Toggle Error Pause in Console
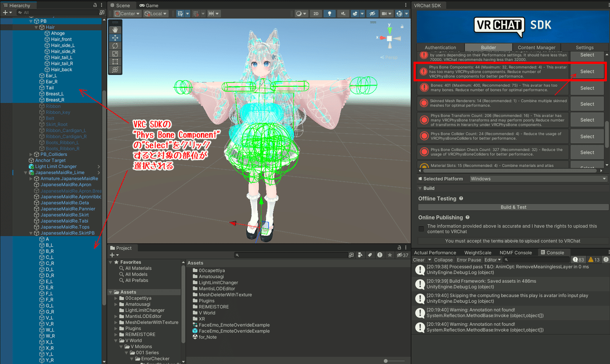 [469, 260]
